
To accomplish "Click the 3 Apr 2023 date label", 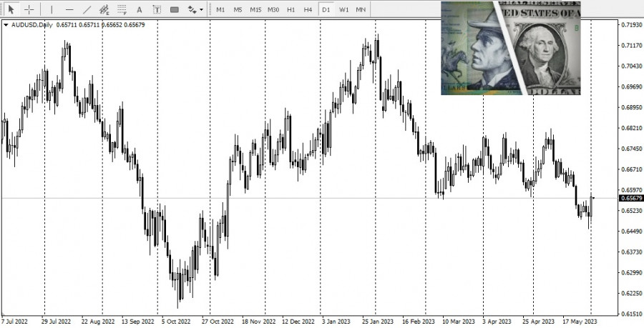I will coord(497,322).
